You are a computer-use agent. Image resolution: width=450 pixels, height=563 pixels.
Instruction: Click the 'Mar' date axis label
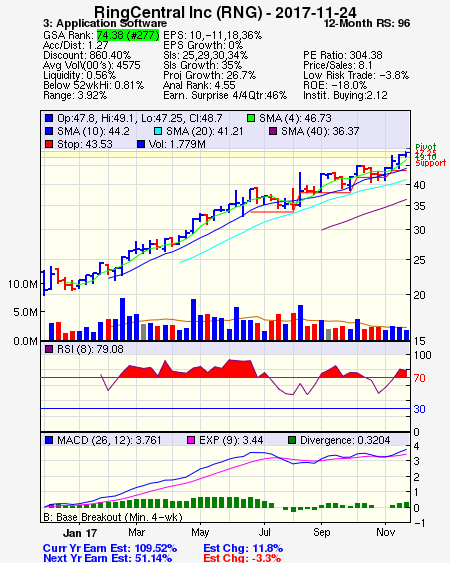click(136, 532)
